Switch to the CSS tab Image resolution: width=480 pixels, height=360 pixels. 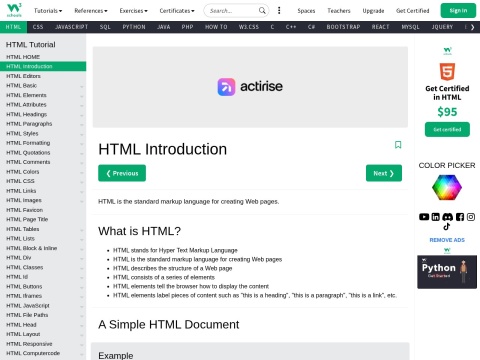38,27
